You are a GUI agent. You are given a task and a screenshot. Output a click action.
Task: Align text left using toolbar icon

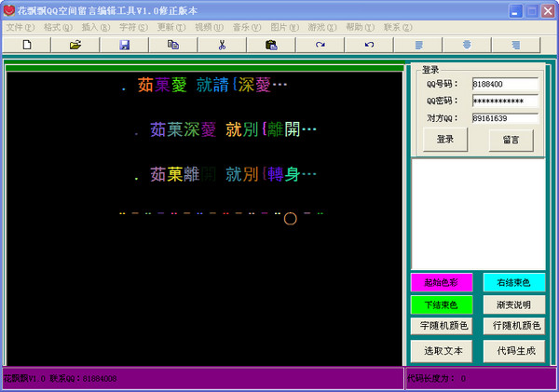tap(418, 45)
